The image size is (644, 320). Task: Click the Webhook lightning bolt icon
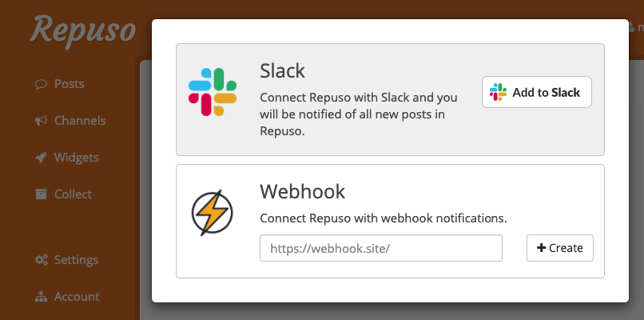[x=213, y=213]
